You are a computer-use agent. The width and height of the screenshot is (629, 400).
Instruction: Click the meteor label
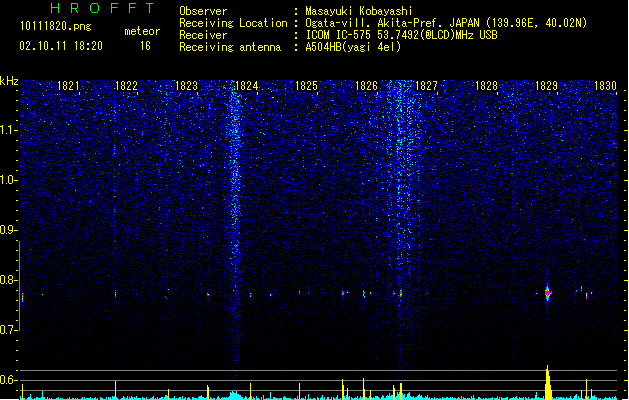pos(142,31)
